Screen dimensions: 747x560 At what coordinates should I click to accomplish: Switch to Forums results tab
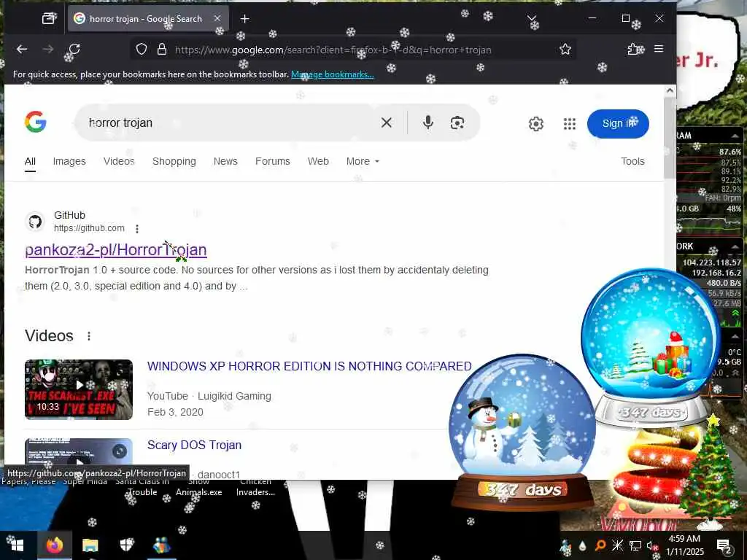273,161
